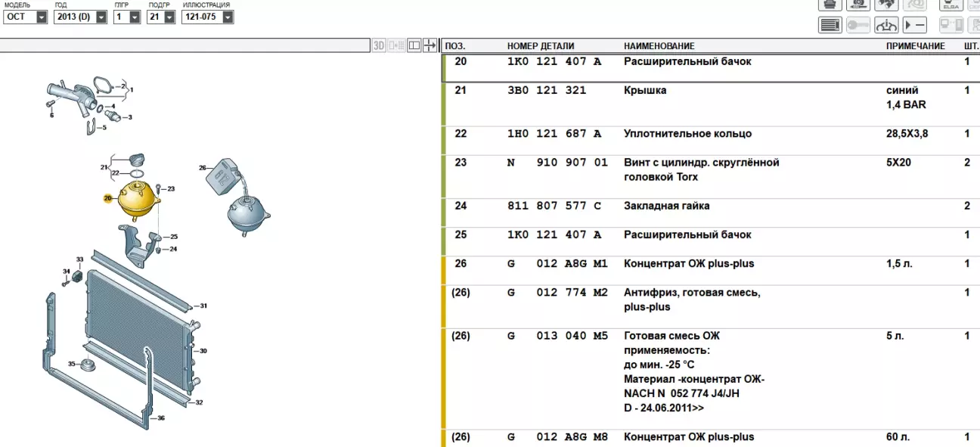The width and height of the screenshot is (980, 447).
Task: Click the printer icon in top toolbar
Action: click(x=830, y=4)
